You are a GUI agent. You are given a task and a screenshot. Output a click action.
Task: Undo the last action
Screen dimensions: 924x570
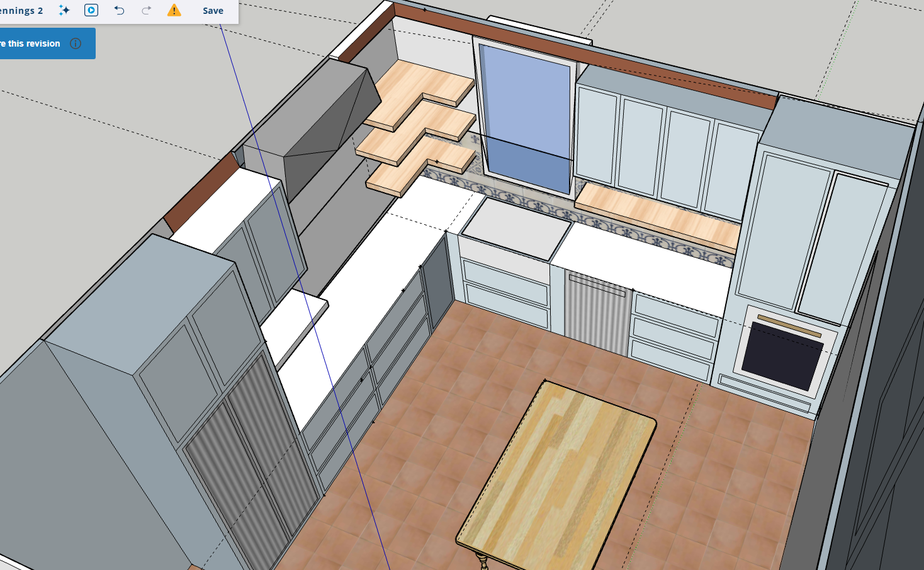pos(119,11)
